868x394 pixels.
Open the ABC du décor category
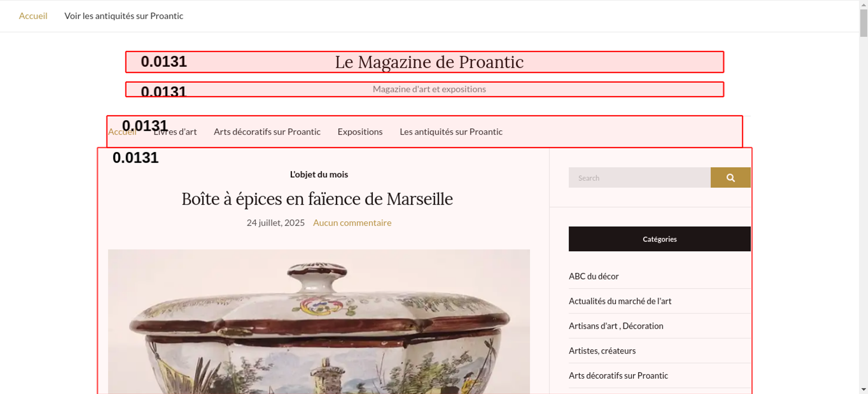[594, 276]
